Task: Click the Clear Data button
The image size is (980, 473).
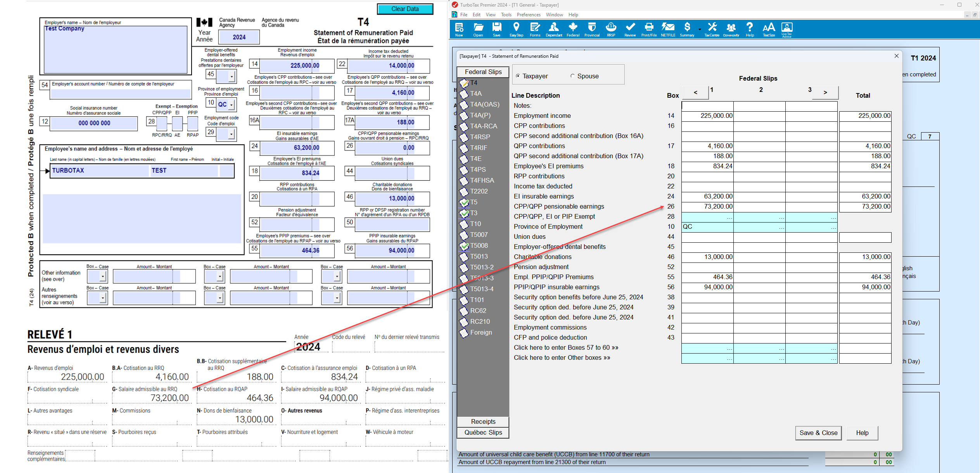Action: pyautogui.click(x=405, y=9)
